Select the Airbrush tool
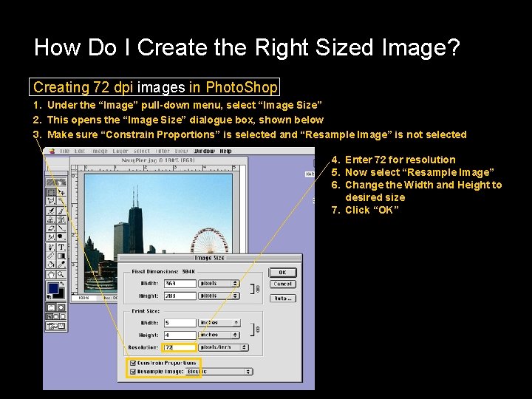 coord(51,211)
